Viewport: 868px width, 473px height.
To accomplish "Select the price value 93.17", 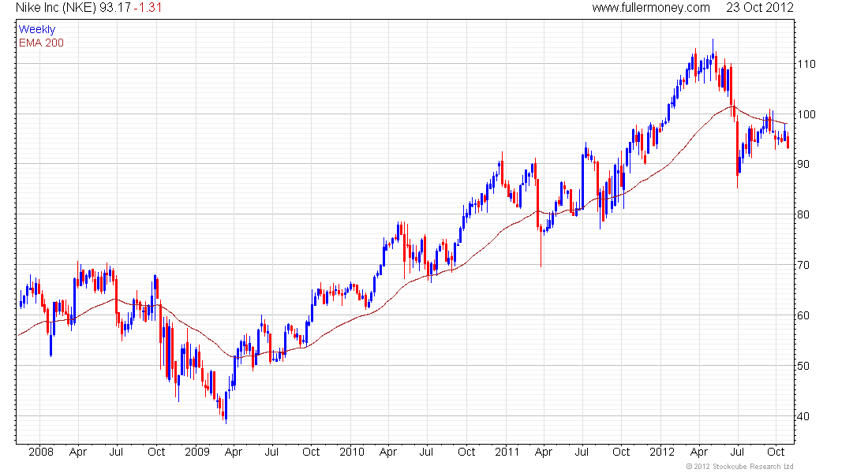I will coord(114,8).
